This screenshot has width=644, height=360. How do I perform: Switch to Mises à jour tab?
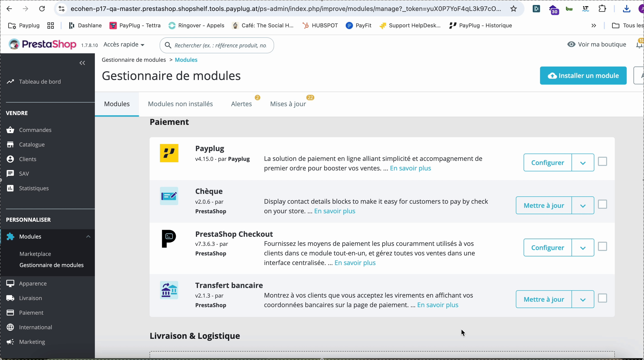(x=288, y=103)
